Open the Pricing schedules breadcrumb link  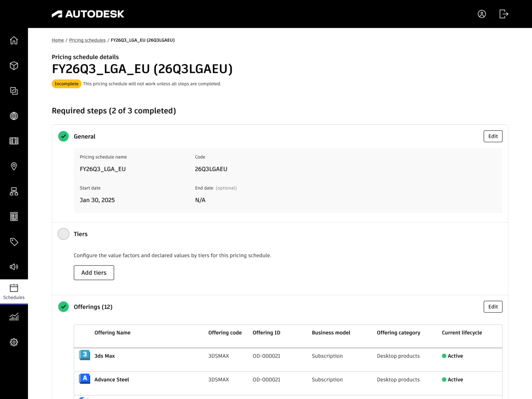pyautogui.click(x=87, y=40)
